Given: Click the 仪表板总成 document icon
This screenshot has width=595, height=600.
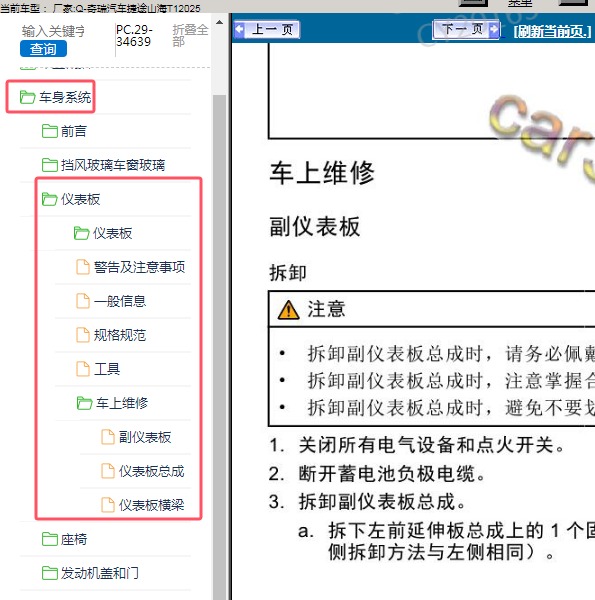Looking at the screenshot, I should coord(108,471).
